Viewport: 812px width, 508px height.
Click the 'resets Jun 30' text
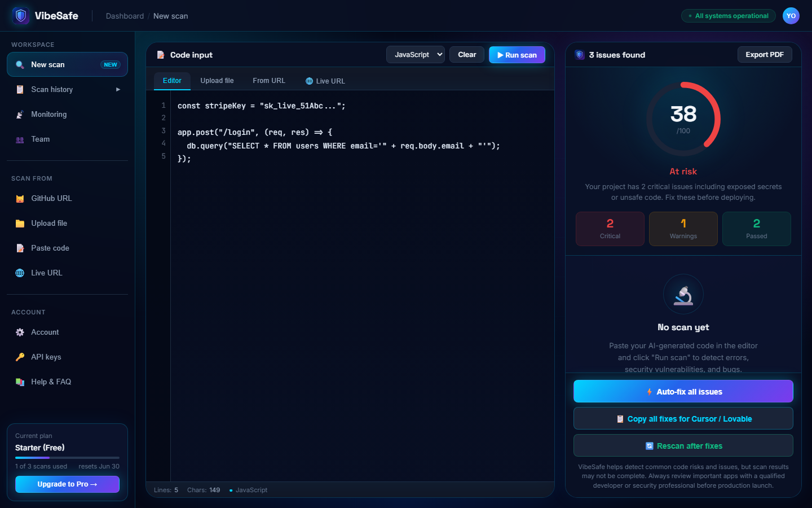[x=99, y=466]
